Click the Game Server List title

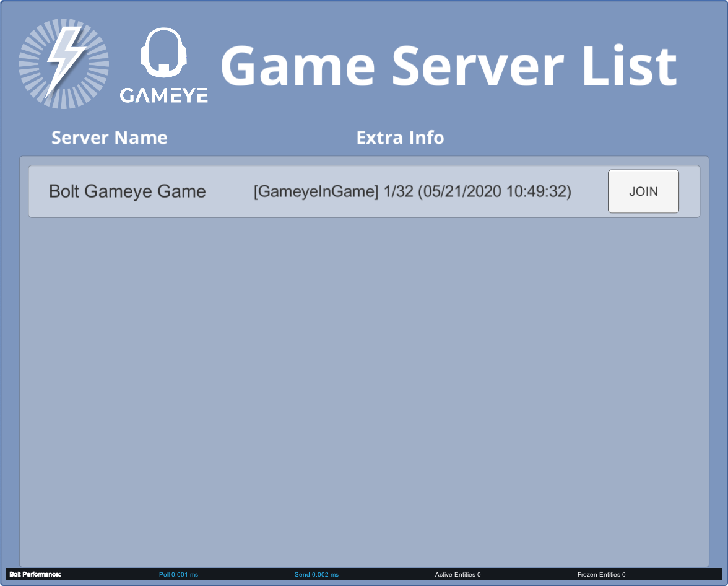pyautogui.click(x=448, y=65)
